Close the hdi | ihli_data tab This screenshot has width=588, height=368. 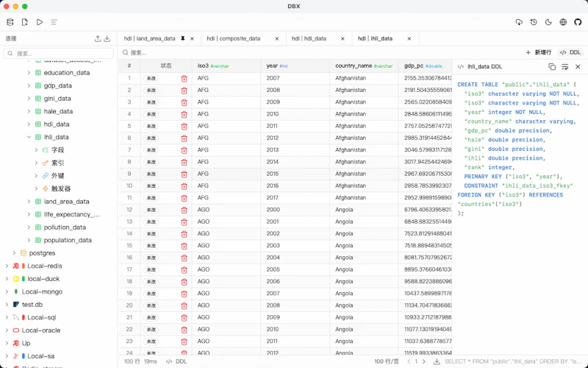tap(409, 38)
